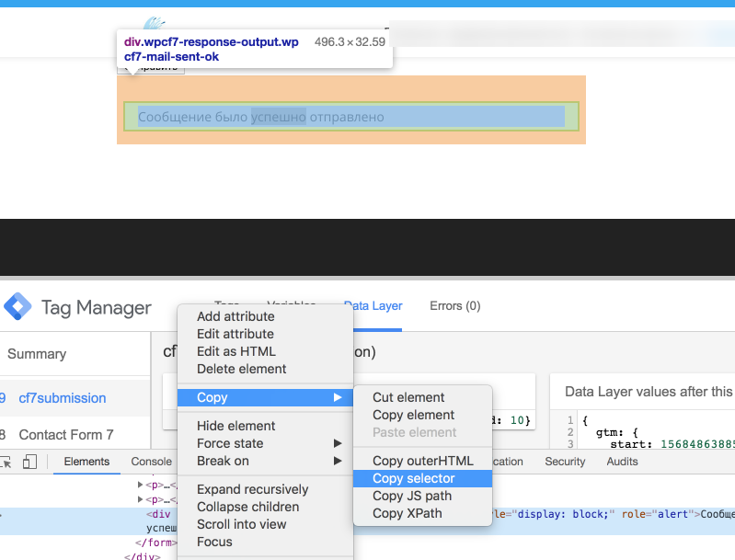Image resolution: width=735 pixels, height=560 pixels.
Task: Choose Copy outerHTML
Action: [423, 461]
